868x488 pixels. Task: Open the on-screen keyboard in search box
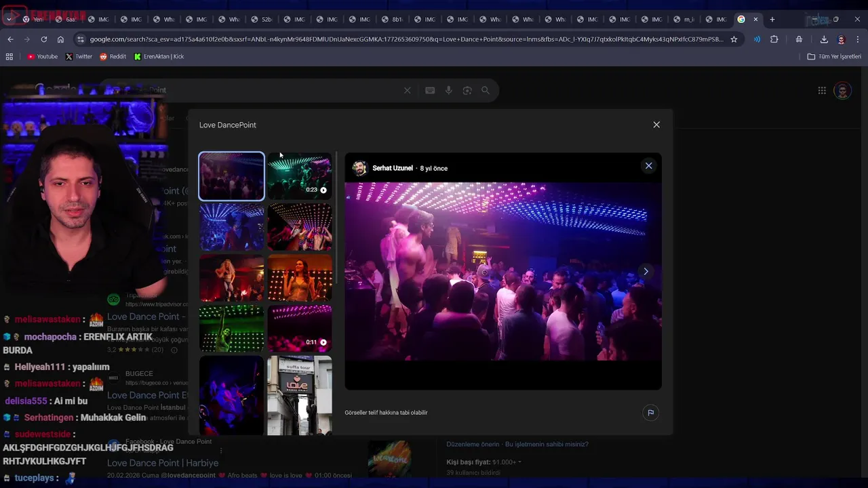(430, 90)
